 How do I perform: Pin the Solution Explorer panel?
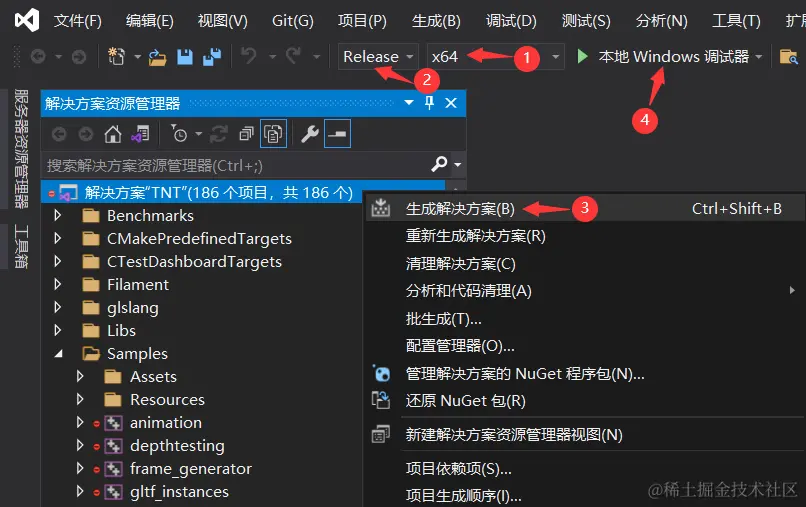pos(429,103)
